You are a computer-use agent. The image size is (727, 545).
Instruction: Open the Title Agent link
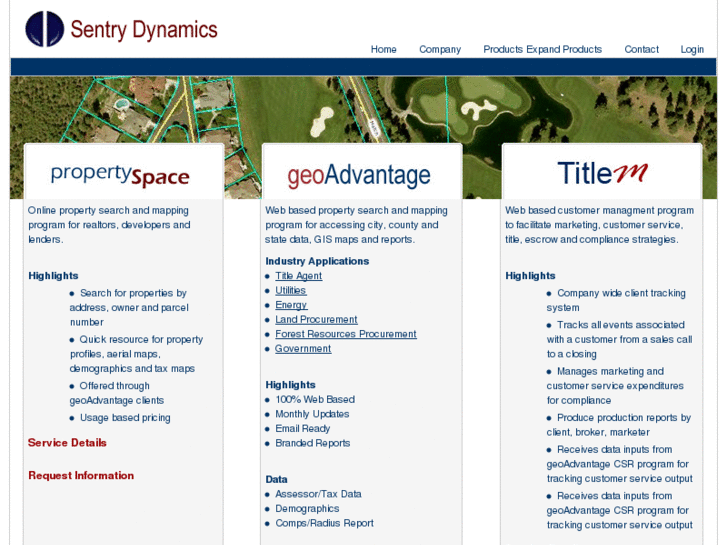299,276
